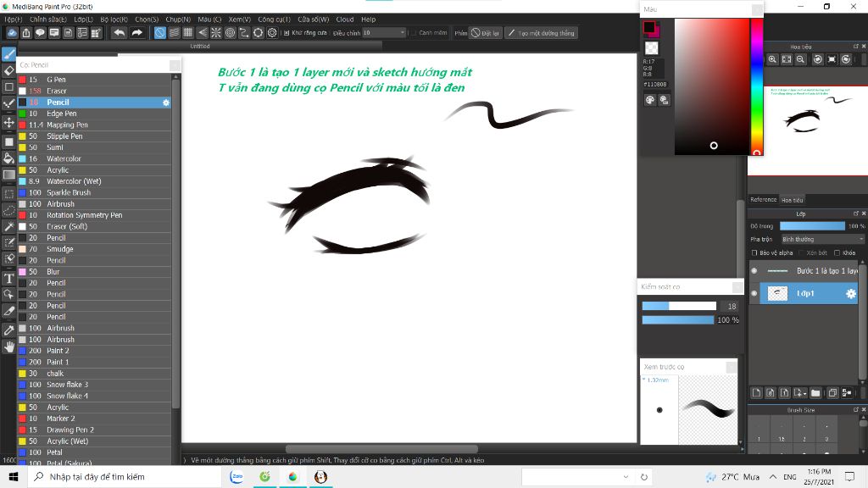Click the Tạo một đường thẳng button

(x=542, y=33)
